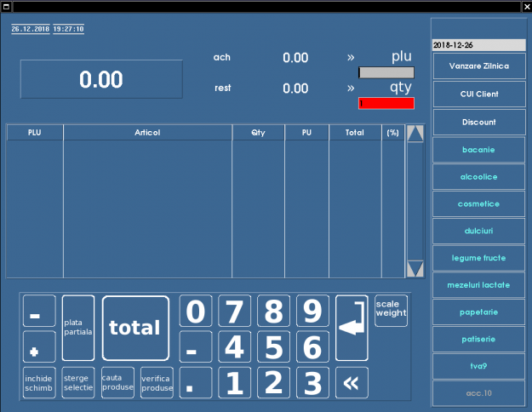This screenshot has height=412, width=532.
Task: Click the backspace double-arrow key
Action: pyautogui.click(x=351, y=383)
